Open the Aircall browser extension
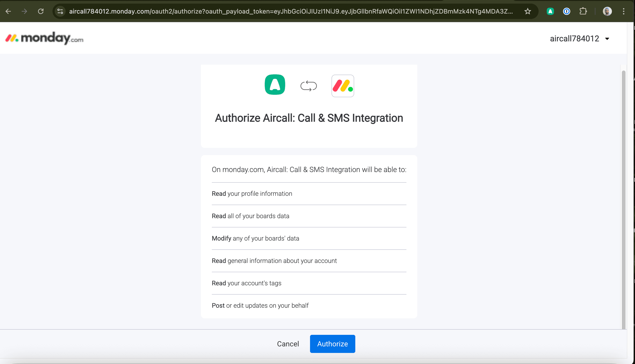This screenshot has width=635, height=364. (x=550, y=11)
